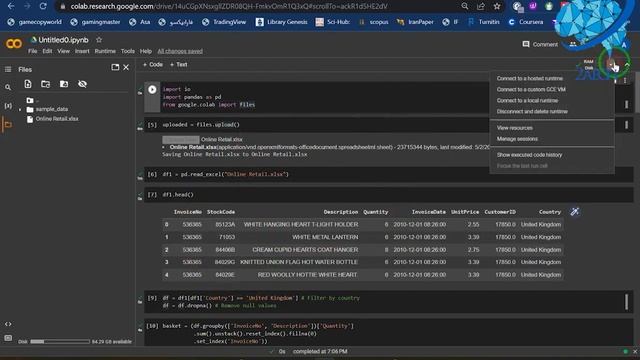
Task: Open Files panel in new window icon
Action: tap(115, 67)
